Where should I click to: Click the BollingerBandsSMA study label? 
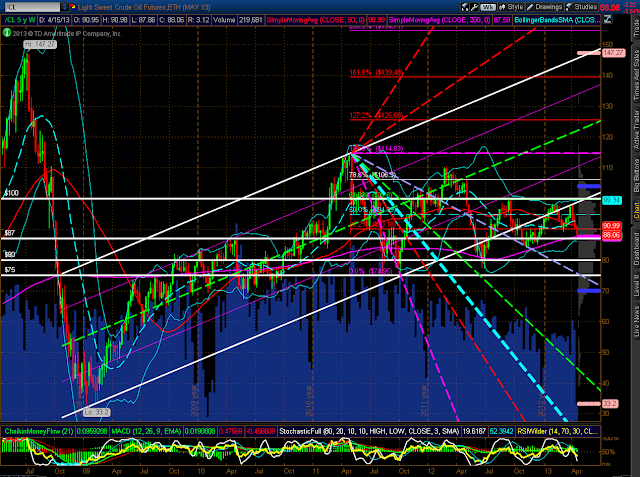coord(557,20)
